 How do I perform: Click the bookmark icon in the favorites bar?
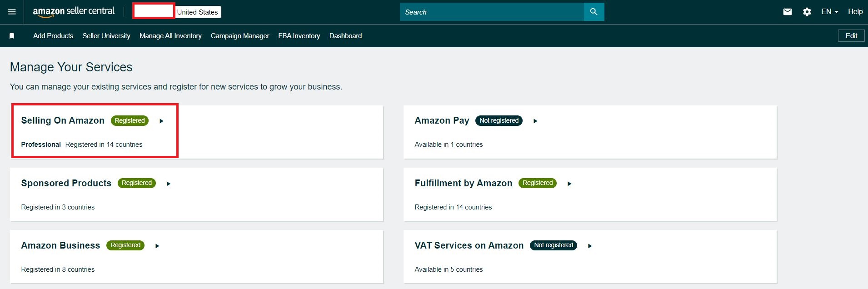tap(12, 36)
